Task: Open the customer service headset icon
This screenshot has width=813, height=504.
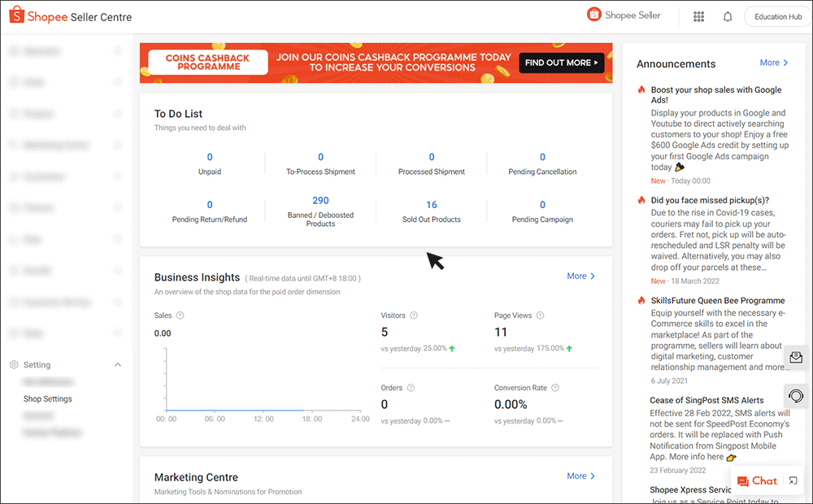Action: click(x=796, y=396)
